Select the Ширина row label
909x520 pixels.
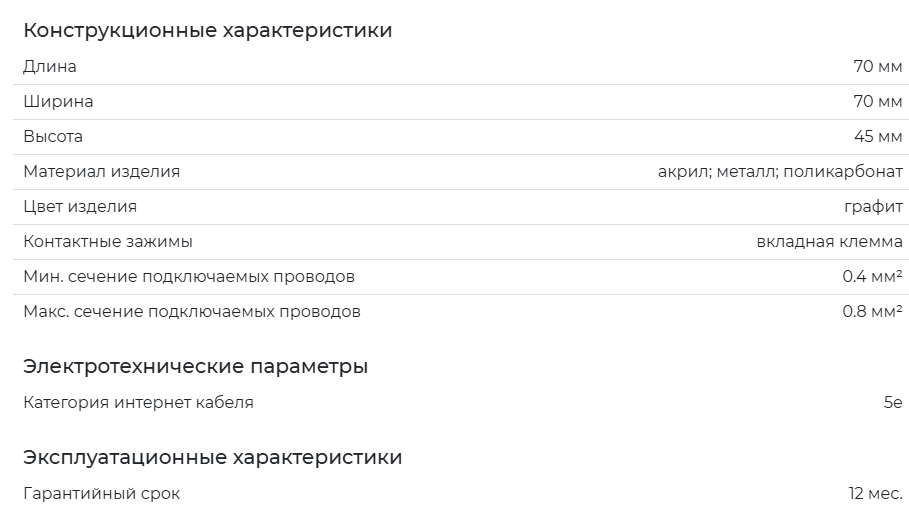tap(58, 101)
